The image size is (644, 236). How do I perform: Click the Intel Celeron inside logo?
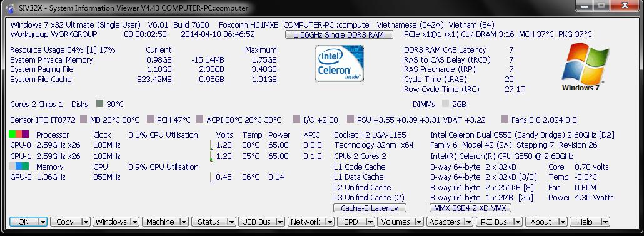click(340, 63)
